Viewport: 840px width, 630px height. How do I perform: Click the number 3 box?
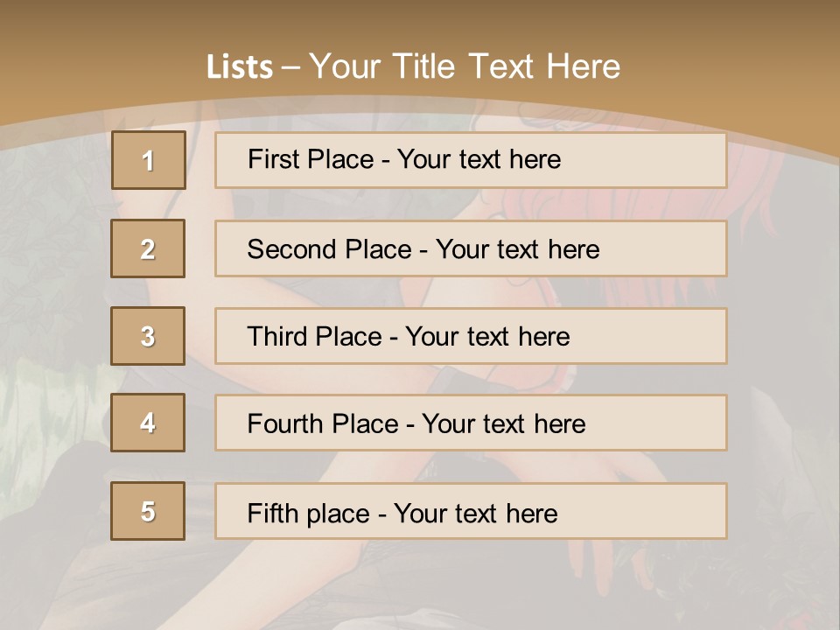148,336
